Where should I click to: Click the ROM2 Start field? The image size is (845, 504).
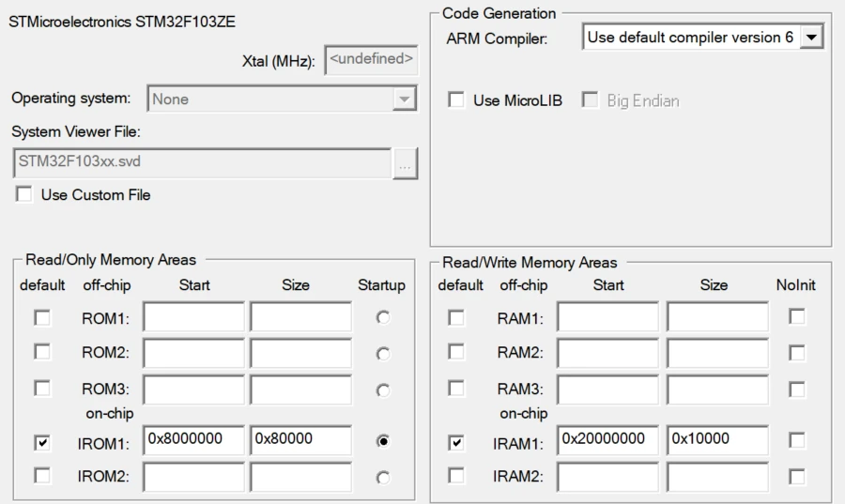pyautogui.click(x=193, y=353)
